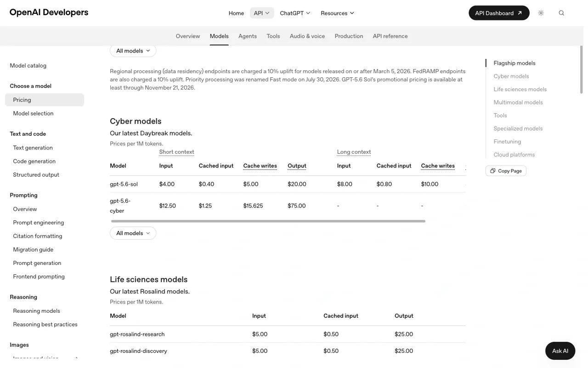Jump to Cyber models in page outline
The height and width of the screenshot is (368, 588).
click(511, 76)
